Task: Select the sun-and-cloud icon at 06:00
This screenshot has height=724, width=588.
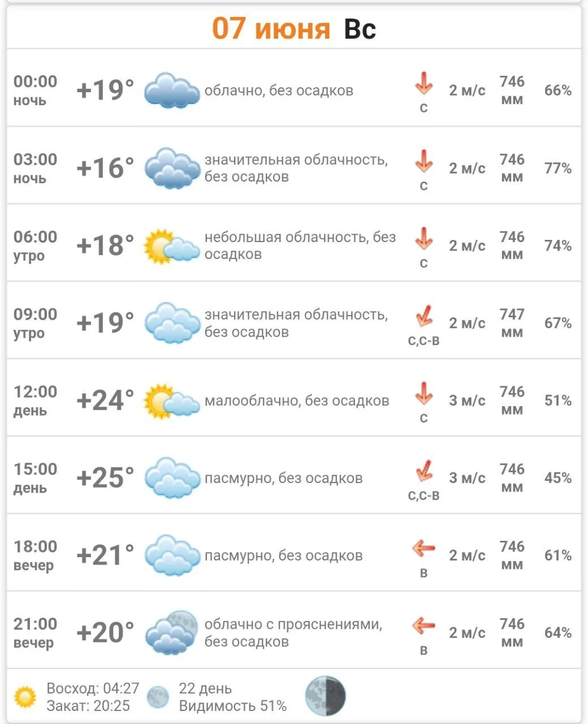Action: point(172,246)
